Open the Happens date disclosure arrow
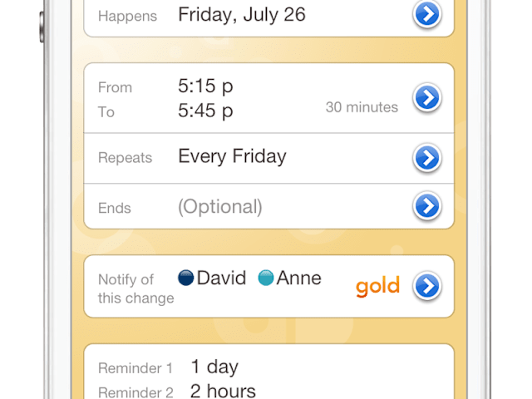The width and height of the screenshot is (532, 399). coord(426,14)
